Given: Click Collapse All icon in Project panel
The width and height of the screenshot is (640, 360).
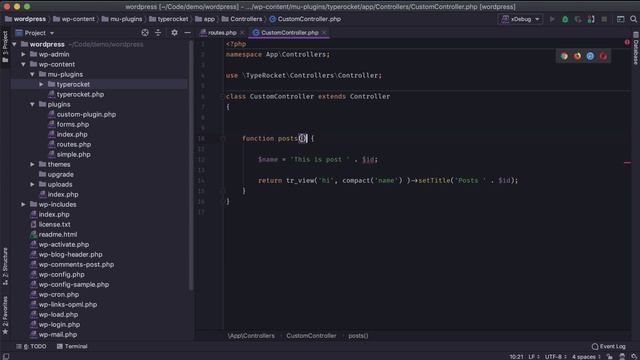Looking at the screenshot, I should pos(158,33).
